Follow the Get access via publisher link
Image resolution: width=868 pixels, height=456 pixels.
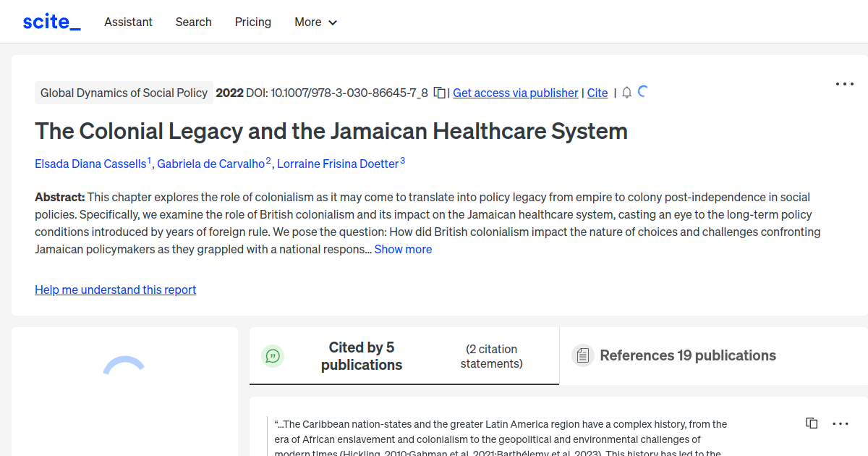click(x=515, y=93)
